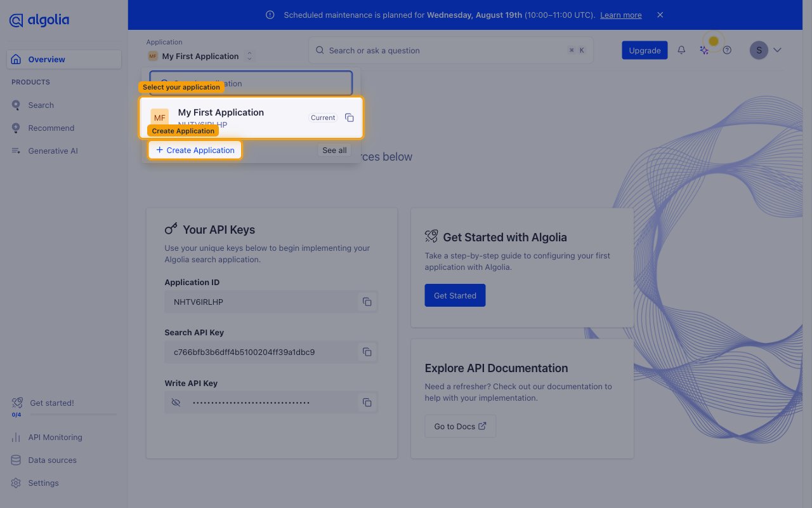This screenshot has height=508, width=812.
Task: Click the Get Started button
Action: (455, 295)
